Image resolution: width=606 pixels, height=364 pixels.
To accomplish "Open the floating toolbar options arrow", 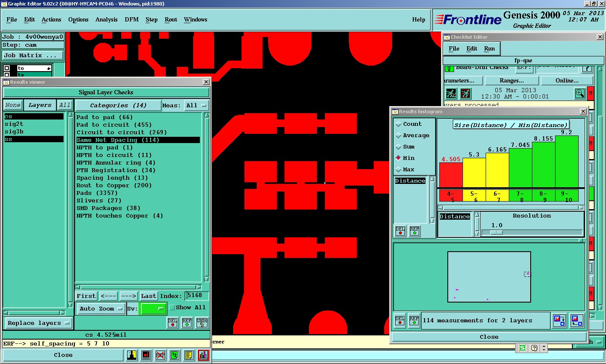I will point(544,348).
